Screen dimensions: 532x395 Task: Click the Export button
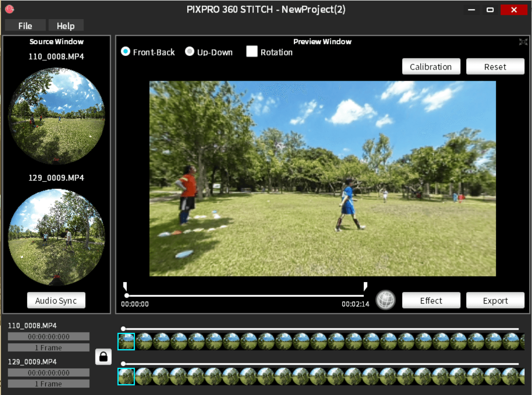(x=495, y=300)
